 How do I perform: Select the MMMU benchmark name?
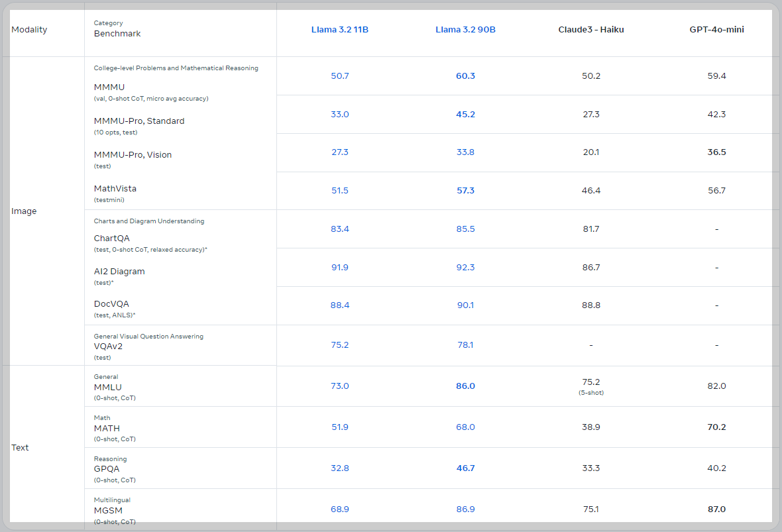(109, 87)
